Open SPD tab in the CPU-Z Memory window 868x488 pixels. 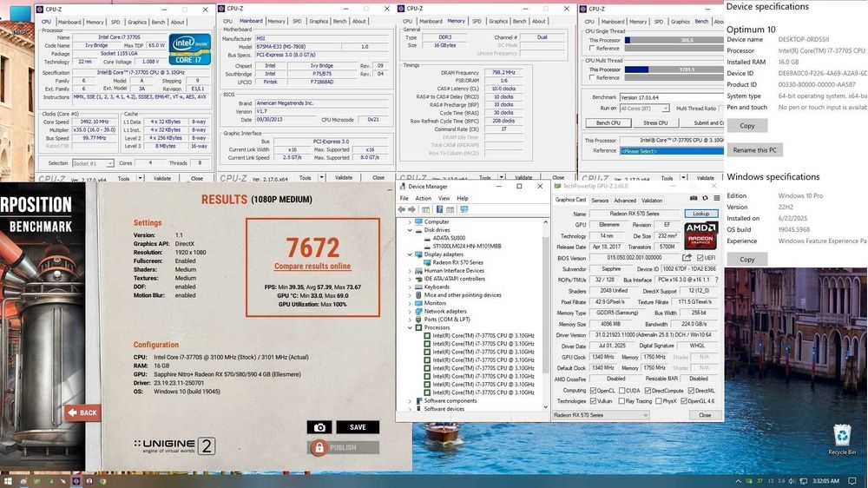(x=477, y=21)
